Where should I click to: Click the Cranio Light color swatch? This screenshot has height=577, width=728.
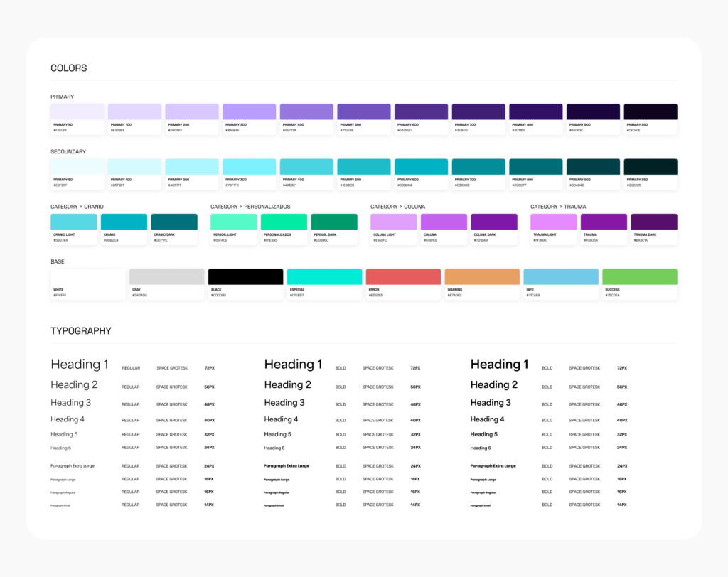74,222
